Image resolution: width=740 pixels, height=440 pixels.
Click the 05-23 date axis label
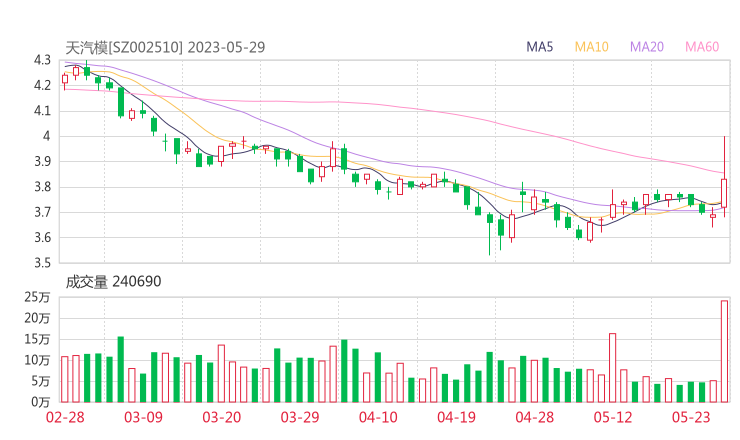point(691,417)
